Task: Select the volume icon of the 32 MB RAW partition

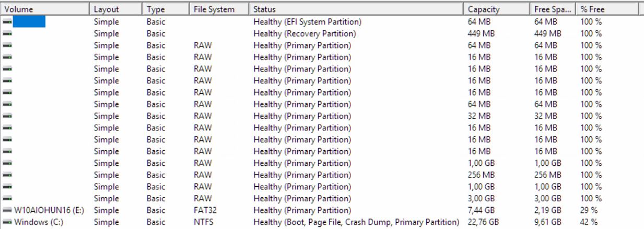Action: pyautogui.click(x=7, y=116)
